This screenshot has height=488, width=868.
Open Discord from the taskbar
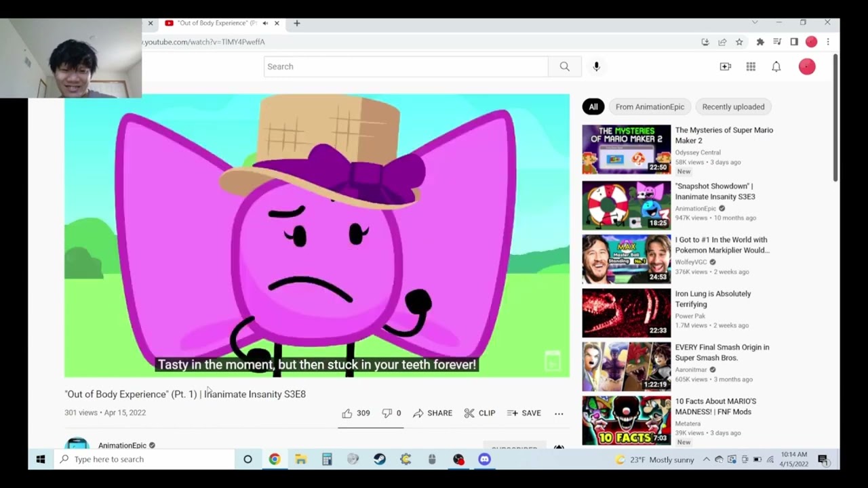484,459
